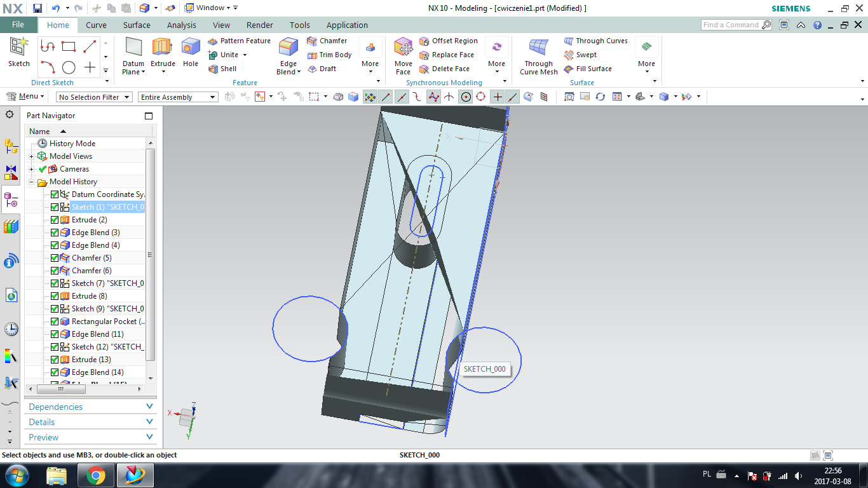Toggle checkbox for Chamfer (6)
Image resolution: width=868 pixels, height=488 pixels.
[x=55, y=271]
